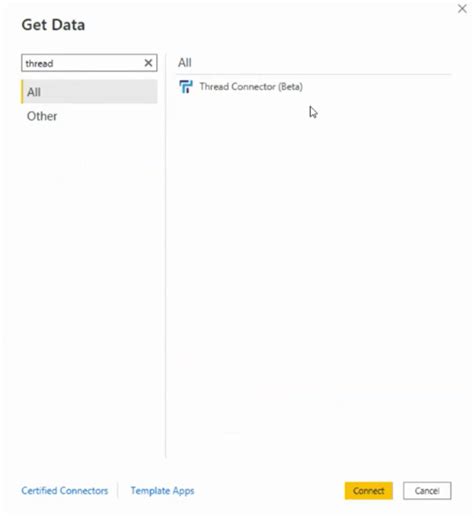Screen dimensions: 474x518
Task: Clear the search box with X icon
Action: pyautogui.click(x=148, y=63)
